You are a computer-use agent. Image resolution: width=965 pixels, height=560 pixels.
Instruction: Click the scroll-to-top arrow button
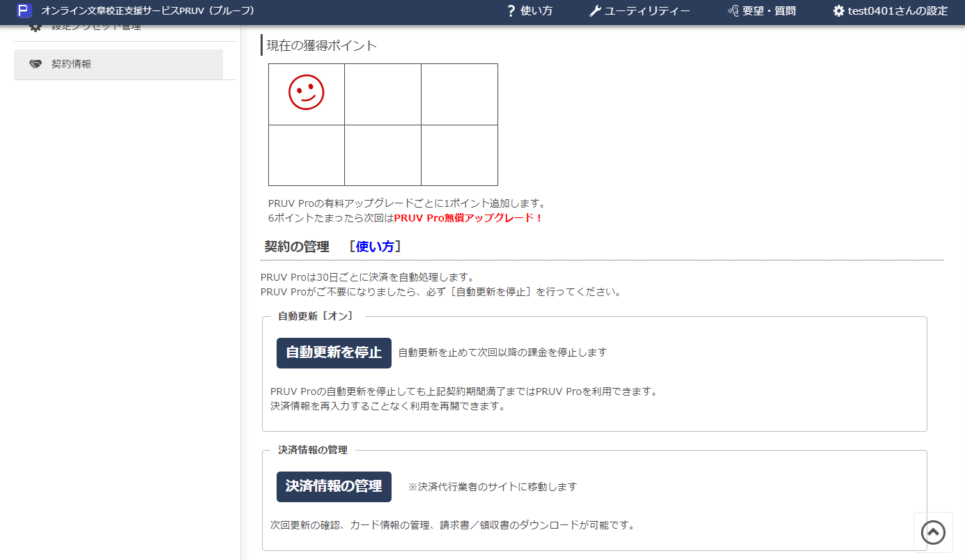click(933, 531)
